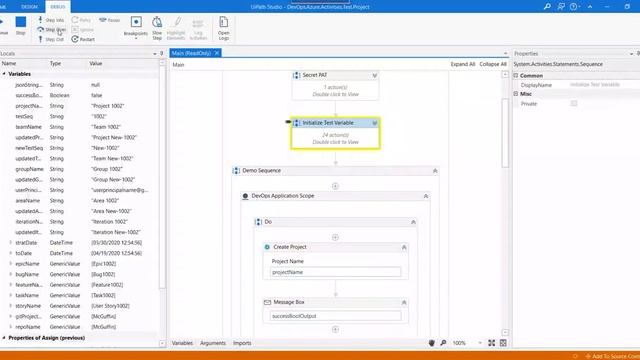Image resolution: width=640 pixels, height=360 pixels.
Task: Click the pan hand tool icon
Action: pos(432,343)
